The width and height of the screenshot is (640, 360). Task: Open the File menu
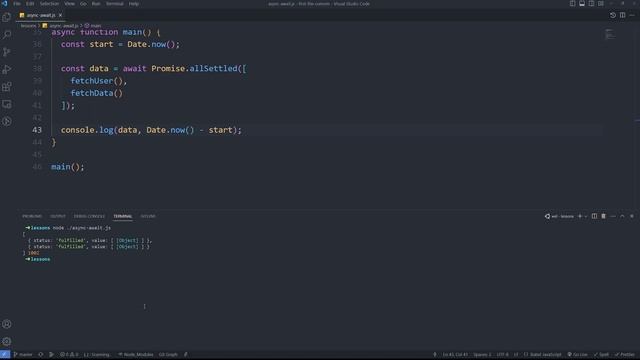tap(17, 4)
